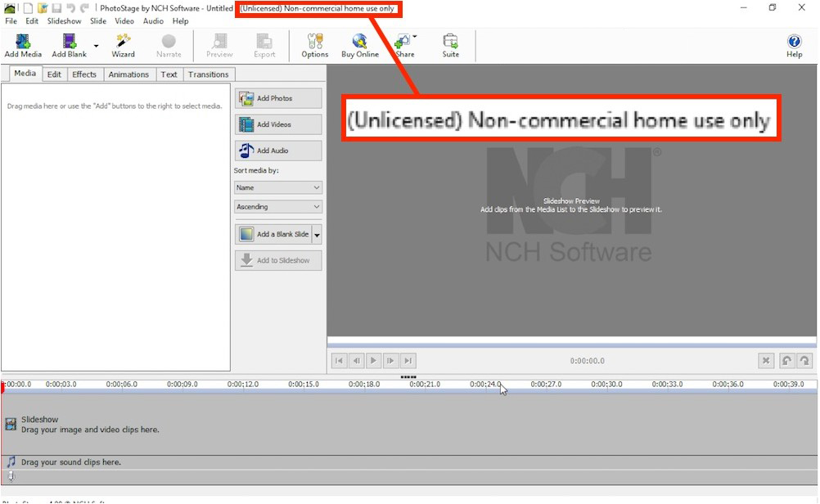820x504 pixels.
Task: Rotate slide clockwise
Action: point(804,360)
